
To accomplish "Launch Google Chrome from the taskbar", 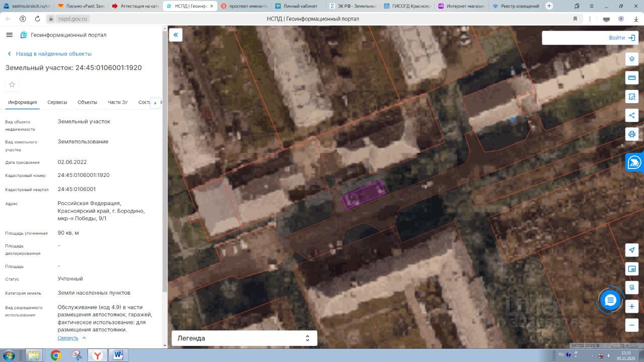I will [x=56, y=355].
